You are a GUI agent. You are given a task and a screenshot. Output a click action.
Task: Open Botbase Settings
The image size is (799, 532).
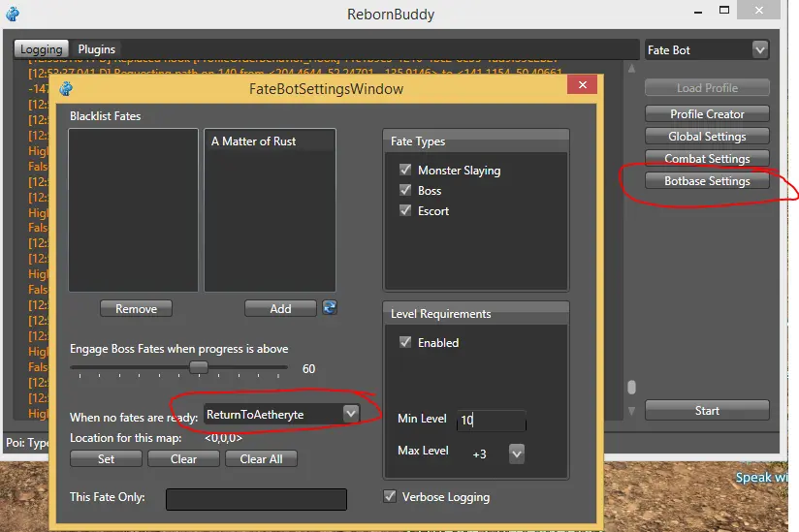coord(707,181)
